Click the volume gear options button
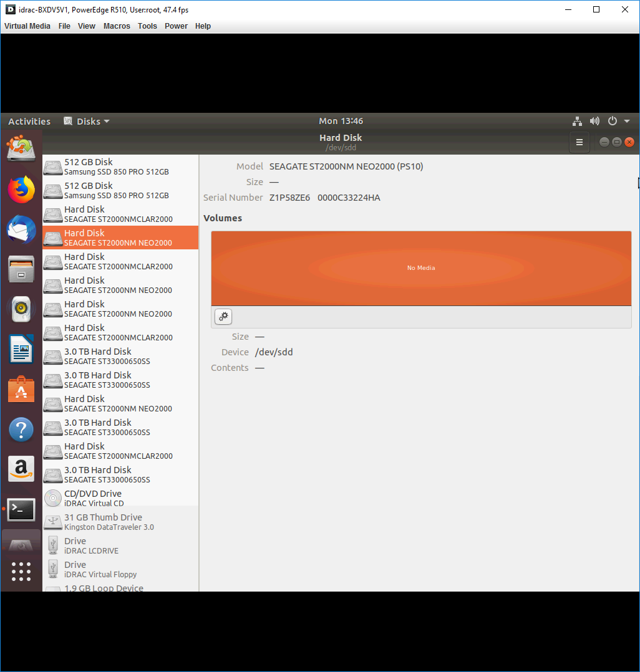 coord(223,317)
